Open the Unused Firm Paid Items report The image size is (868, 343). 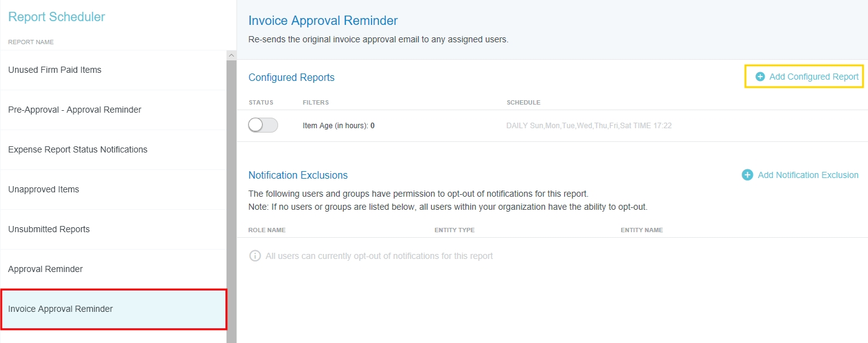(55, 70)
